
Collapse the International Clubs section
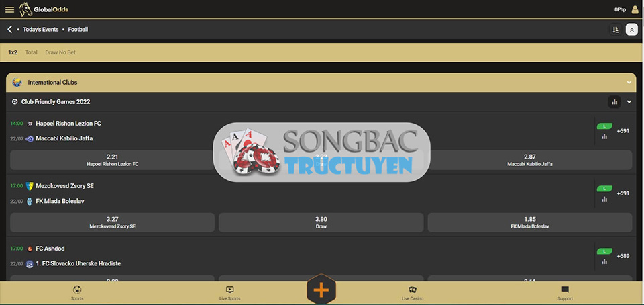point(629,83)
